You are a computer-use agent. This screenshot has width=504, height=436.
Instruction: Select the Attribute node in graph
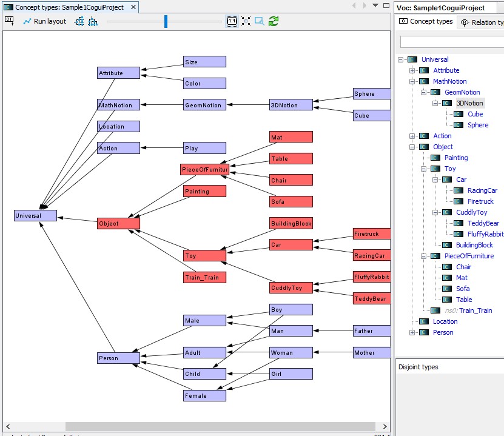(x=118, y=73)
